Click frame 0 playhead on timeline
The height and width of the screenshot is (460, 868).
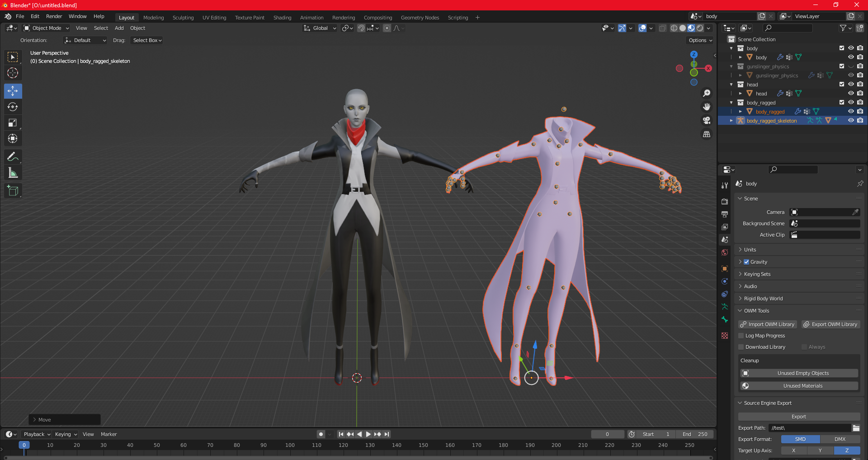(24, 445)
